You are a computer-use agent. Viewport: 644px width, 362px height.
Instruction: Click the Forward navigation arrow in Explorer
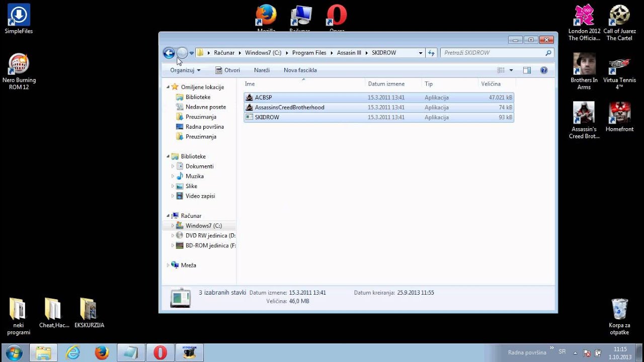[182, 53]
